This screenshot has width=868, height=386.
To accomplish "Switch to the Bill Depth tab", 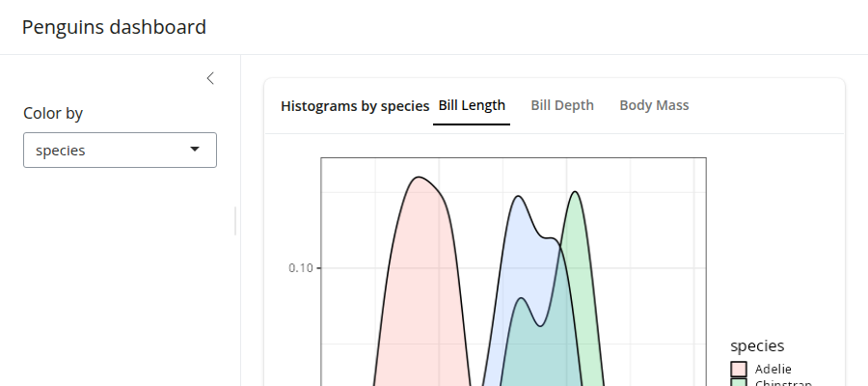I will coord(562,105).
